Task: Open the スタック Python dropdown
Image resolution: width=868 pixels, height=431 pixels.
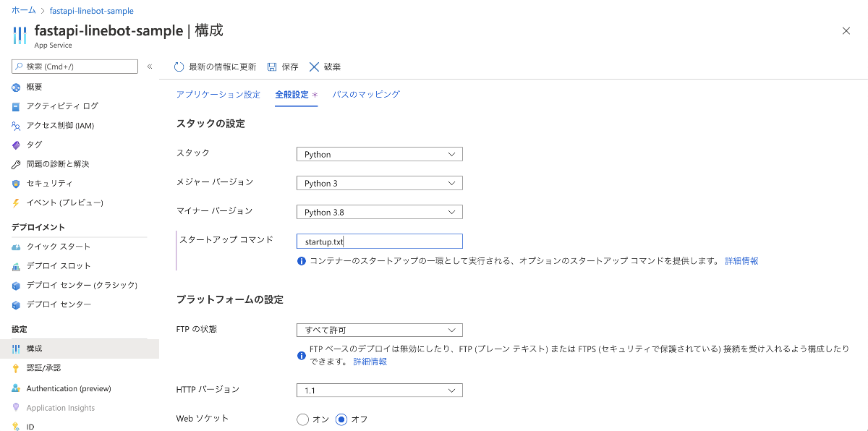Action: coord(380,154)
